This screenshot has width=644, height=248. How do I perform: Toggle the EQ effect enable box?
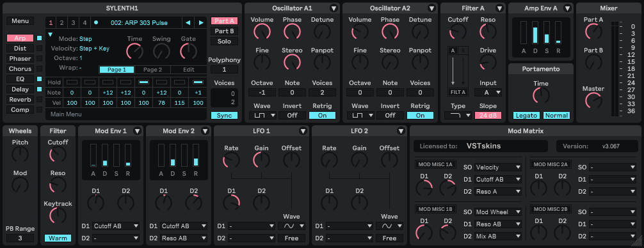pos(40,79)
